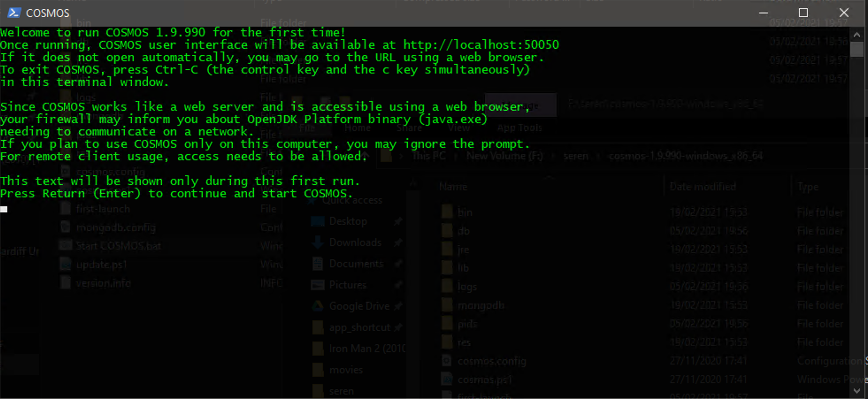868x399 pixels.
Task: Select the 'pids' folder in the file list
Action: [x=467, y=324]
